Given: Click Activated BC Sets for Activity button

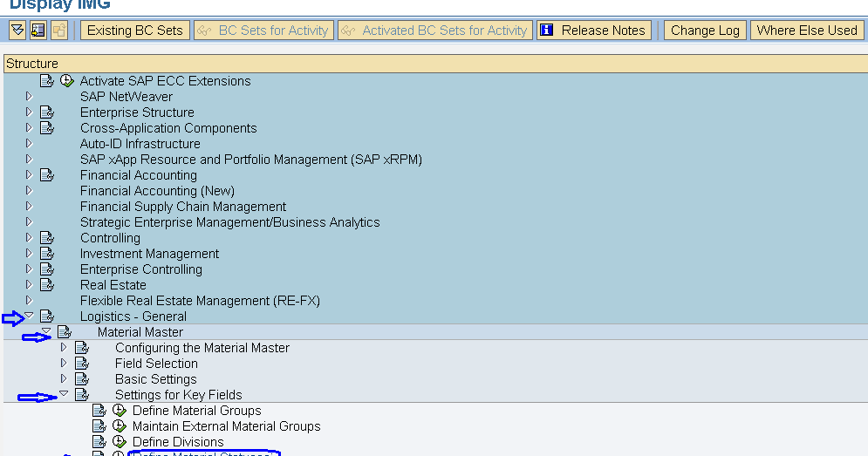Looking at the screenshot, I should 435,30.
